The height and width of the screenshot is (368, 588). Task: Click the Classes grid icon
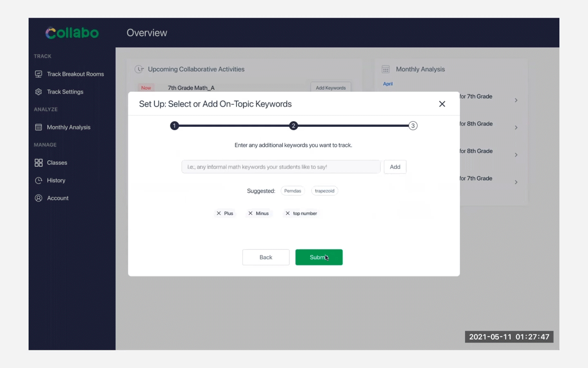[38, 163]
